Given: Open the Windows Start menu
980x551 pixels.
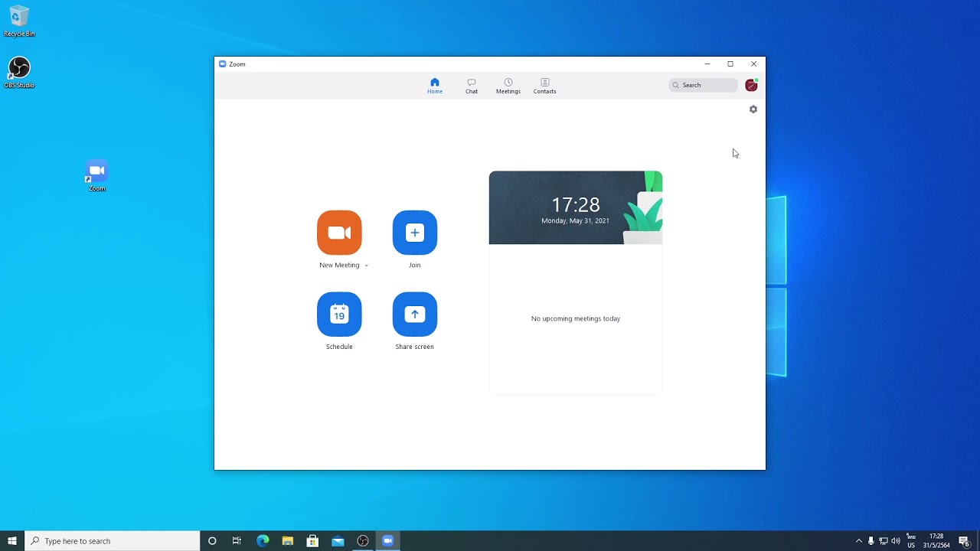Looking at the screenshot, I should point(12,541).
